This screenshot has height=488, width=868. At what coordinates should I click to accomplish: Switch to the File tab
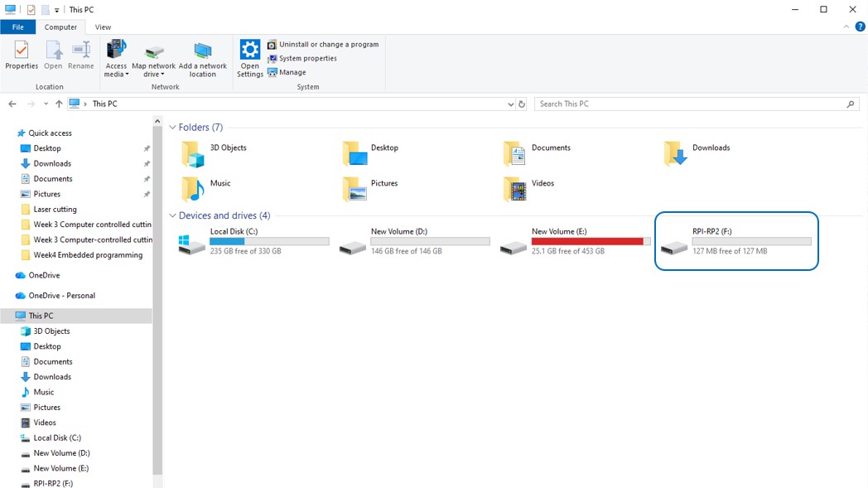pos(17,27)
